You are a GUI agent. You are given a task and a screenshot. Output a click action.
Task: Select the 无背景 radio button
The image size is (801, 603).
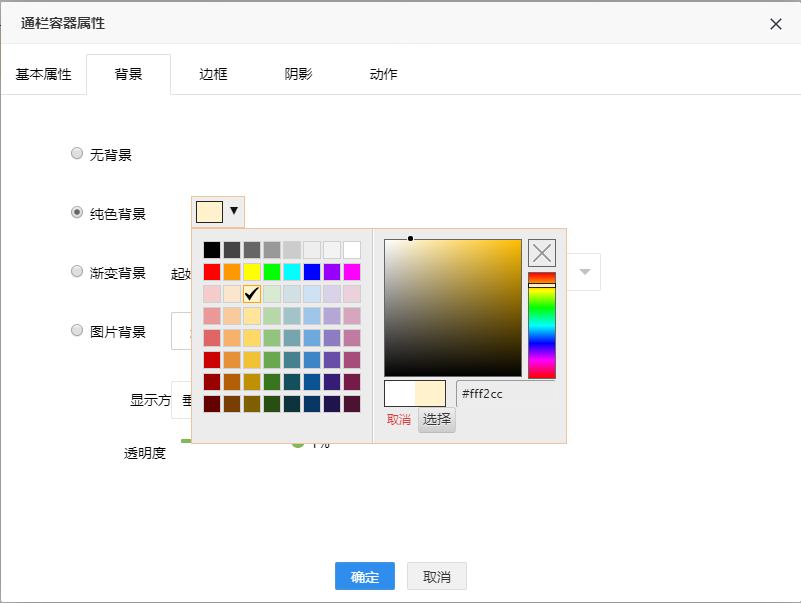click(x=77, y=154)
